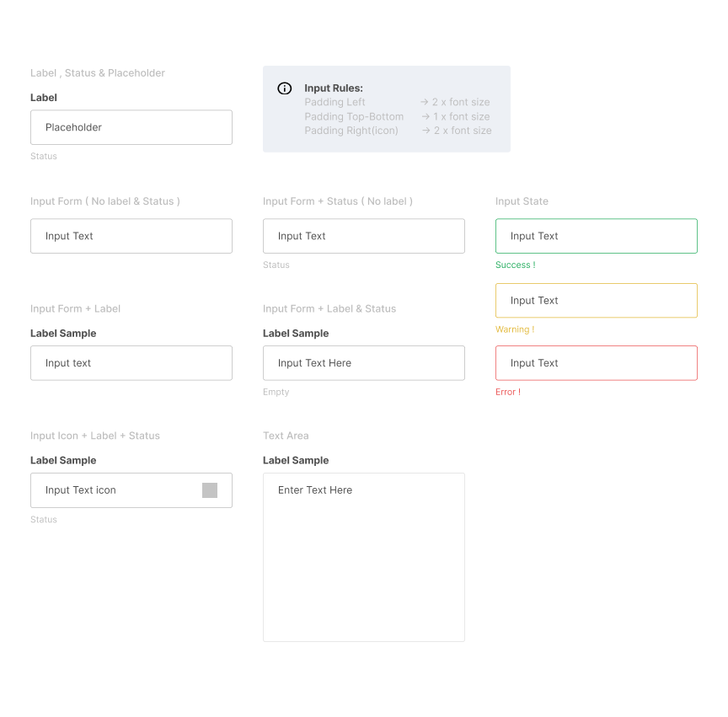Image resolution: width=728 pixels, height=717 pixels.
Task: Click the 'Input text' field under Input Form + Label
Action: pos(131,363)
